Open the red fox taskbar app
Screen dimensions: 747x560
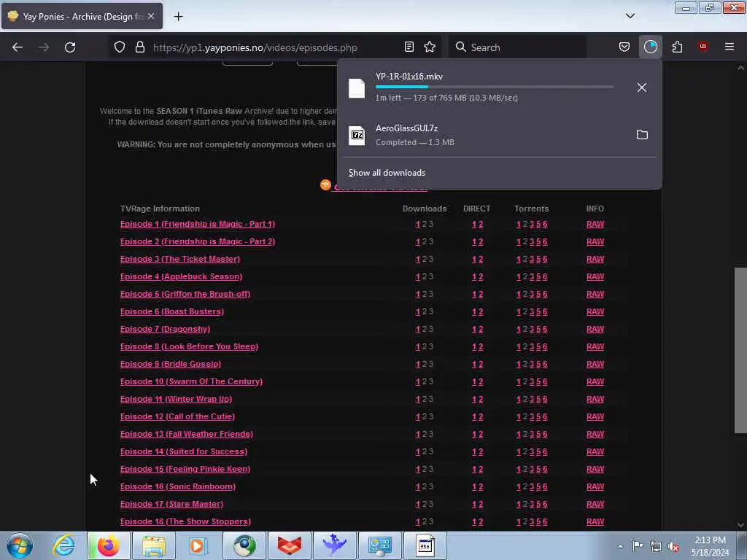[x=289, y=545]
